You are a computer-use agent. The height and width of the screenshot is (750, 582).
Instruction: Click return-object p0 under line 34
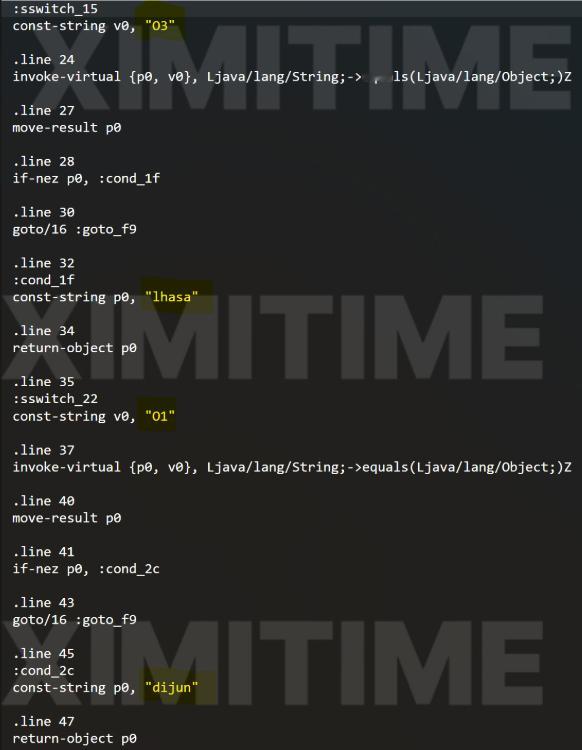click(75, 348)
